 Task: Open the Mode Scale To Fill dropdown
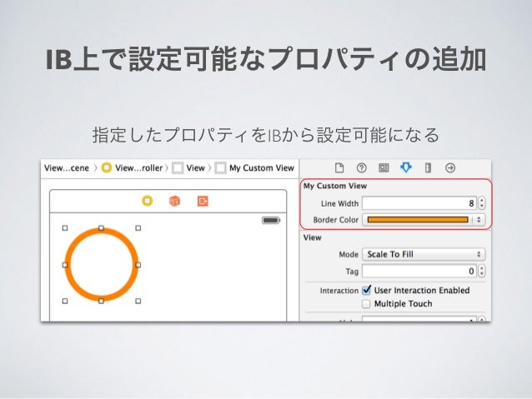click(424, 254)
